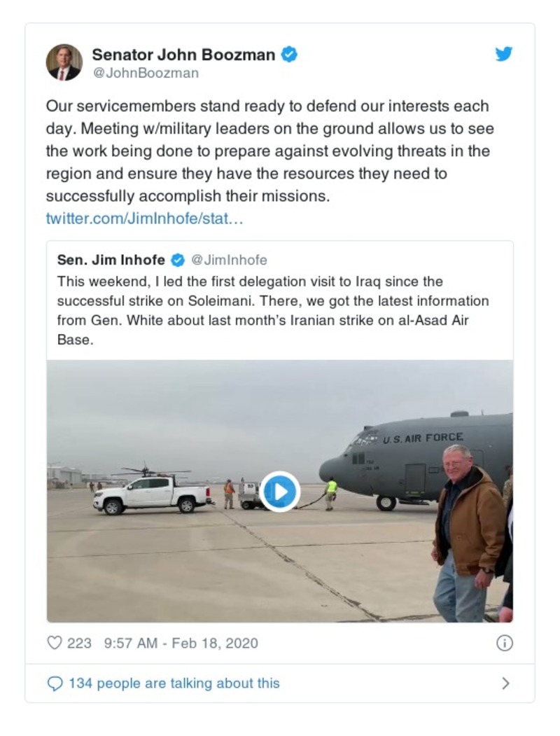The width and height of the screenshot is (560, 736).
Task: Open the Sen. Jim Inhofe name in the quoted tweet
Action: tap(111, 261)
